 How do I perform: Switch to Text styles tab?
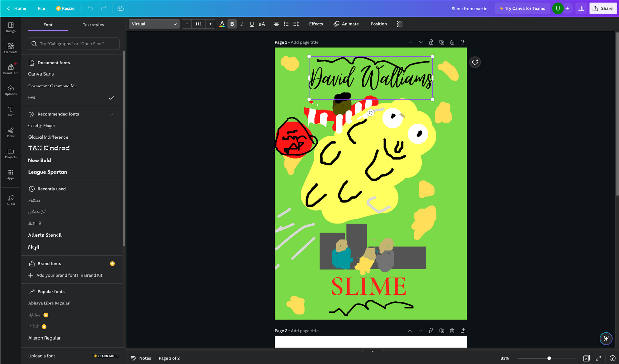[93, 25]
